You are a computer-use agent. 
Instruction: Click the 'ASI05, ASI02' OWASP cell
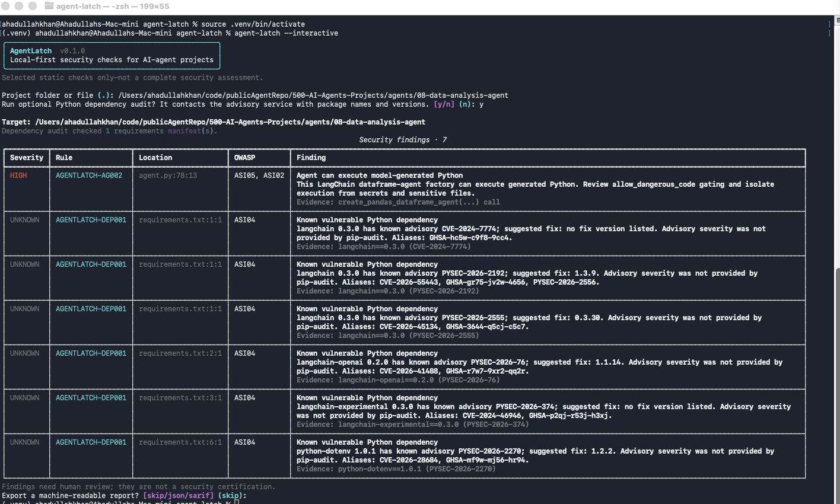click(259, 176)
